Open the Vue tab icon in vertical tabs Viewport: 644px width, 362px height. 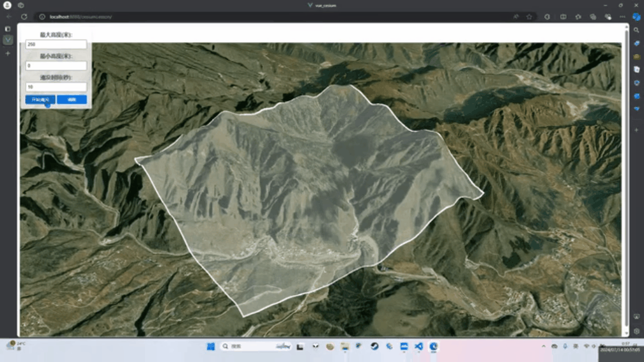(x=8, y=40)
